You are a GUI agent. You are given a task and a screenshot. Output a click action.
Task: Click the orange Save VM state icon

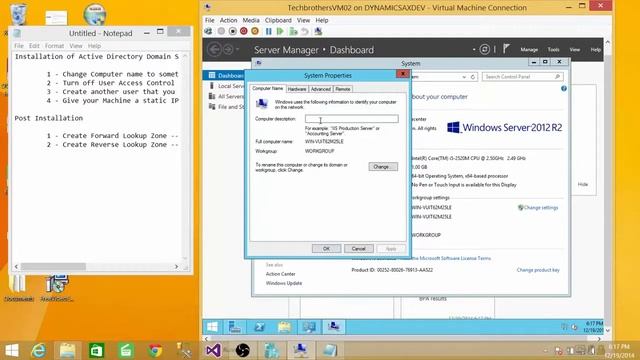click(x=255, y=31)
